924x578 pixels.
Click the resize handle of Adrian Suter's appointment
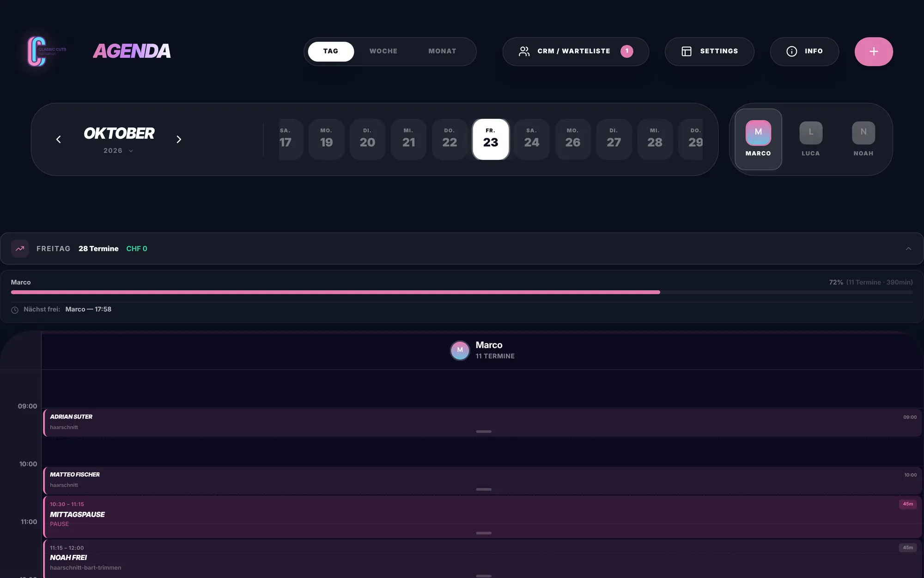484,431
